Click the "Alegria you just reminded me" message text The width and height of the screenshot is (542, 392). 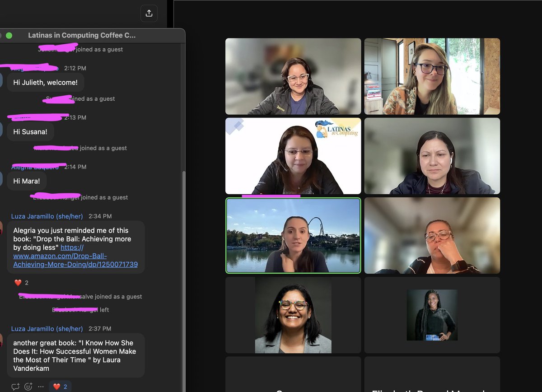75,247
